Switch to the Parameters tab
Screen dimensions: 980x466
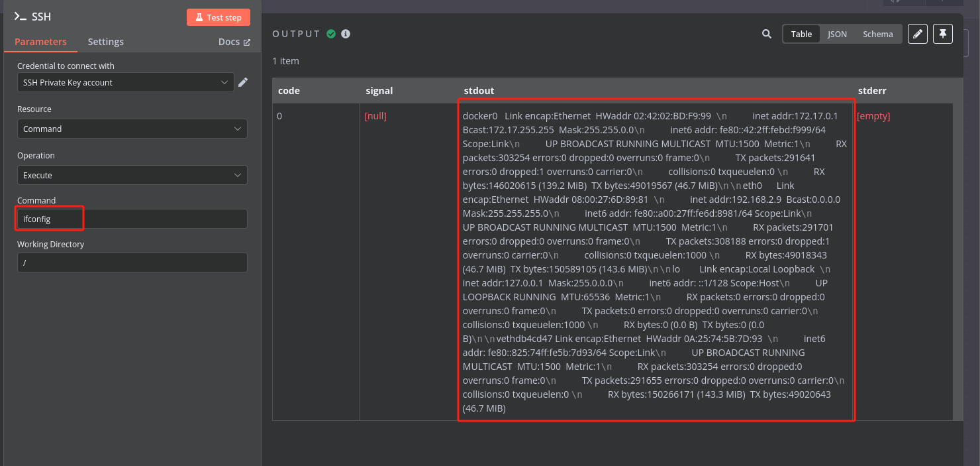[x=40, y=42]
